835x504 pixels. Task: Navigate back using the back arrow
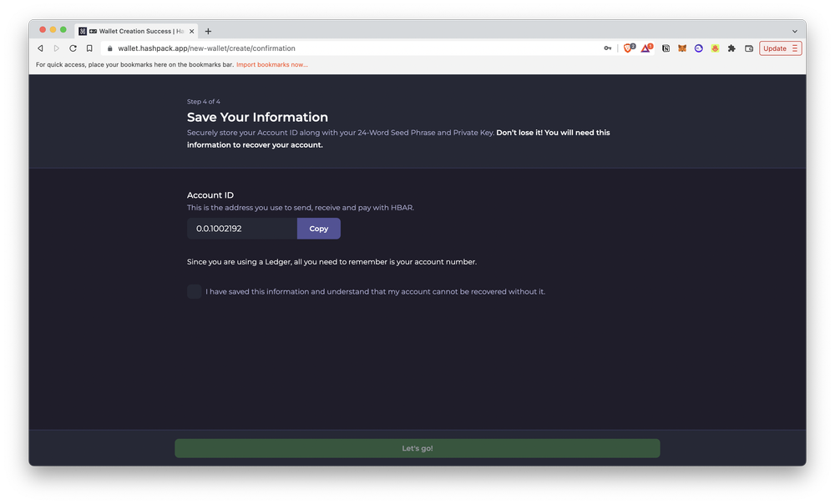pos(40,48)
